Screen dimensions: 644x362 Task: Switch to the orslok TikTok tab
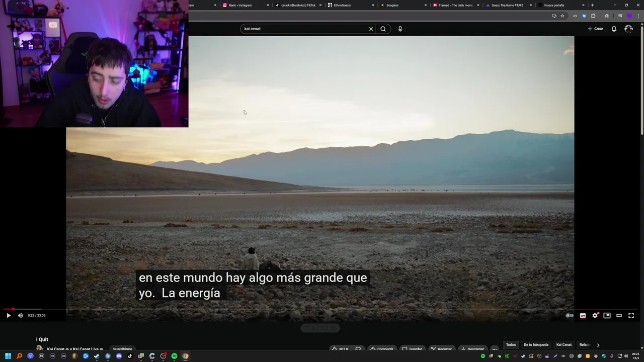pos(298,5)
